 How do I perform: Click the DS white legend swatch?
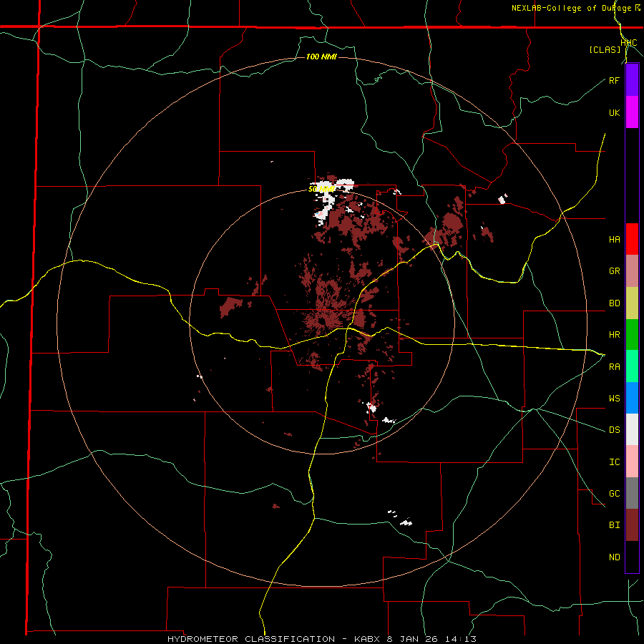click(x=632, y=429)
